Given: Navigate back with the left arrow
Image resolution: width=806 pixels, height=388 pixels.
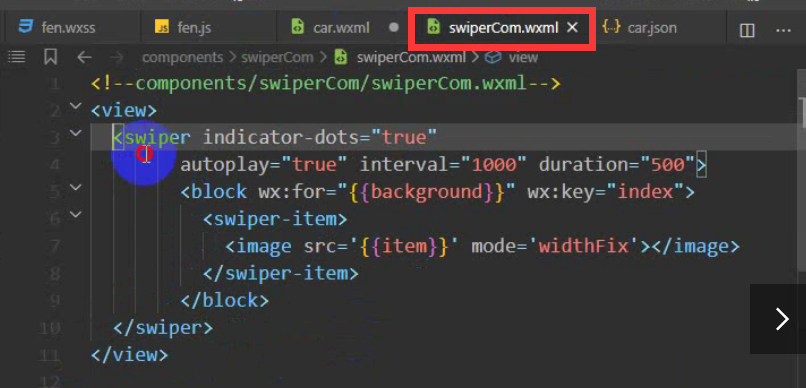Looking at the screenshot, I should click(x=84, y=57).
